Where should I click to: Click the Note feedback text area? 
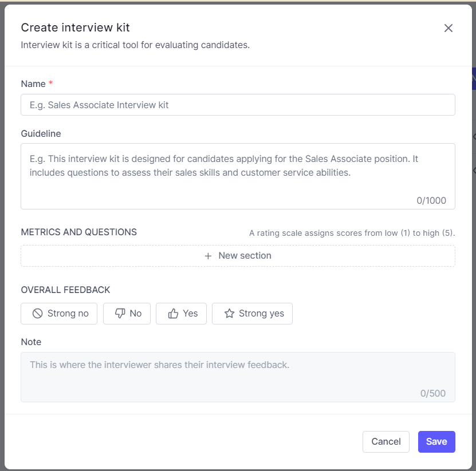[238, 377]
